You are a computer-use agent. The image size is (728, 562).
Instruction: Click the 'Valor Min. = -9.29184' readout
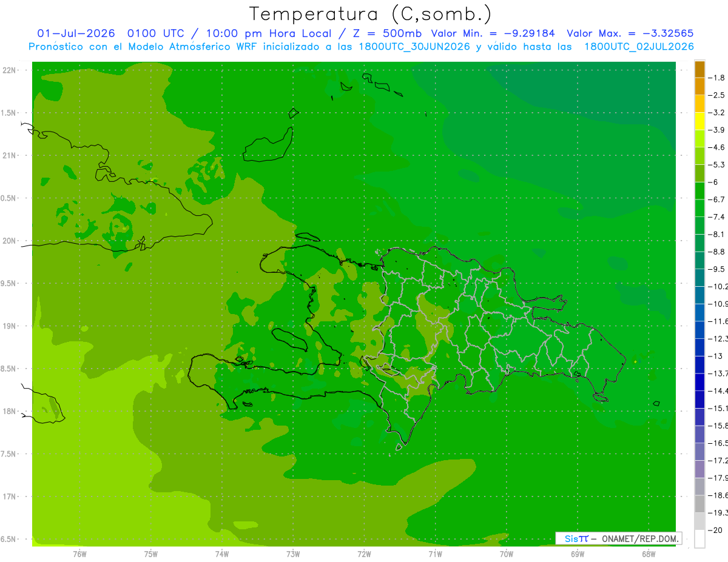493,33
